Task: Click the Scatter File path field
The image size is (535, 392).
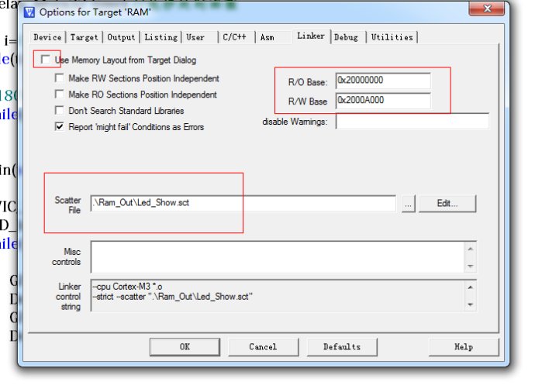Action: (243, 204)
